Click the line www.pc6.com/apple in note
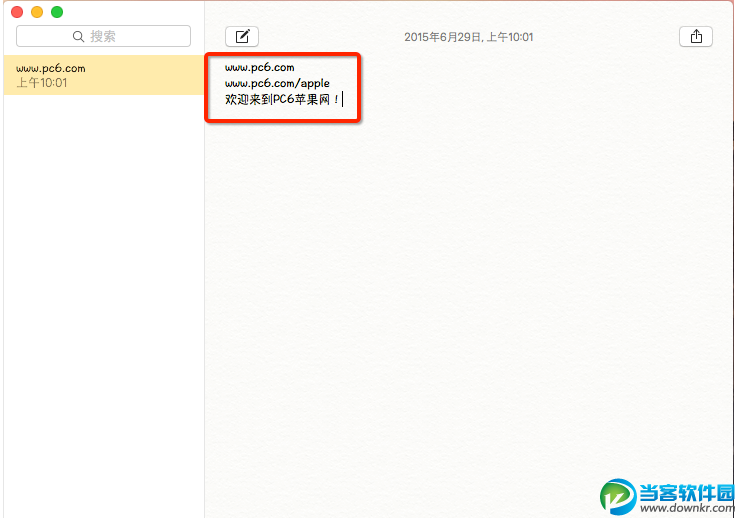This screenshot has height=522, width=736. [x=277, y=84]
